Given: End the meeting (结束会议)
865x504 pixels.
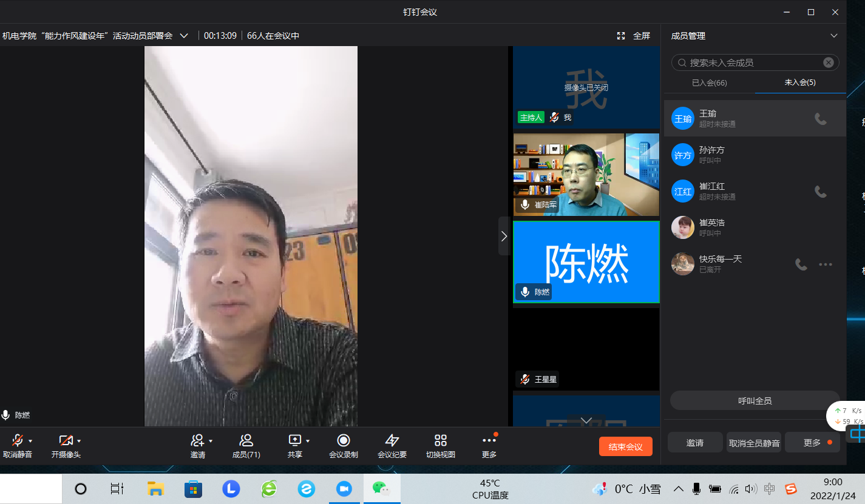Looking at the screenshot, I should click(625, 447).
